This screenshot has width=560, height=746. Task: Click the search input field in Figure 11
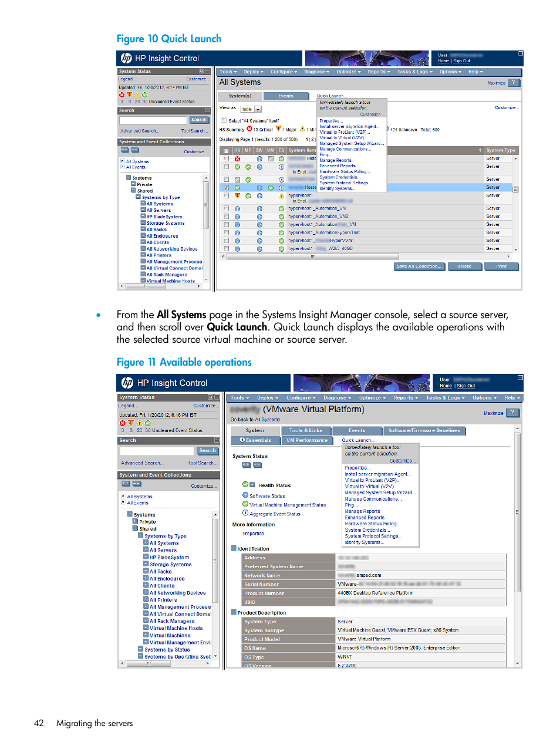(157, 451)
